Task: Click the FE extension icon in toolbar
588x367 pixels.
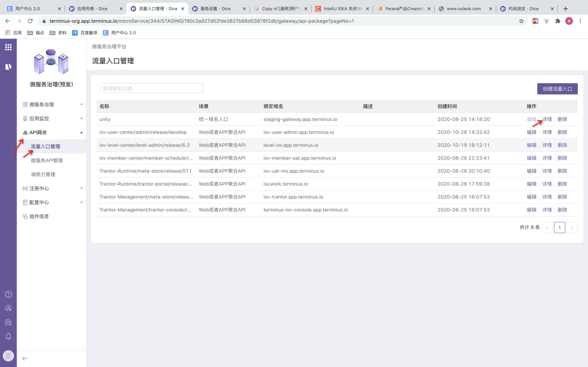Action: 535,21
